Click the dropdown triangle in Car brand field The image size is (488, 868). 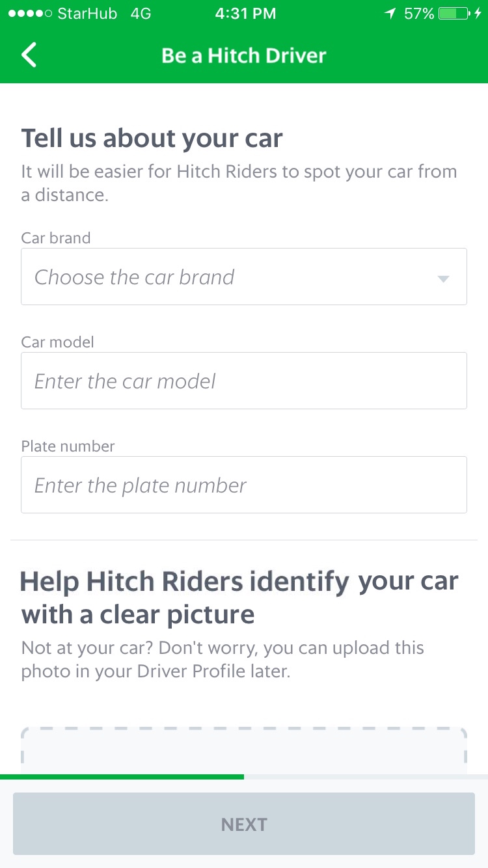(x=443, y=278)
